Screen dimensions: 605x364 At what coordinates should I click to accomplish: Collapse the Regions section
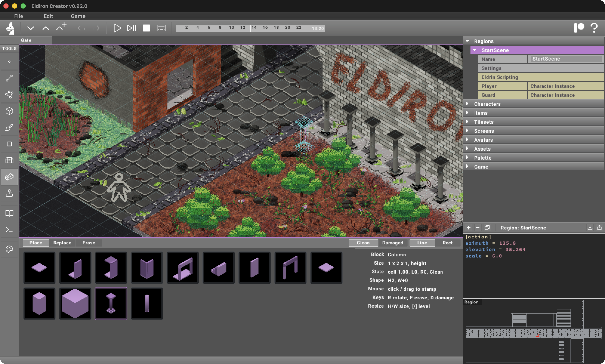click(467, 41)
